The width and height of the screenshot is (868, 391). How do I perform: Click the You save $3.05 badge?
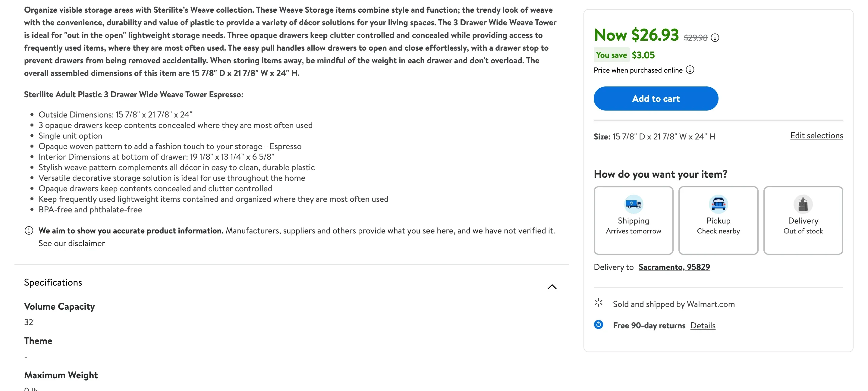point(611,55)
